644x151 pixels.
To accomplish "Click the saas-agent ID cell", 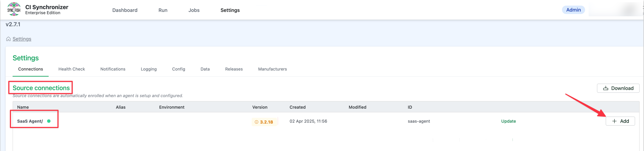I will [x=419, y=121].
